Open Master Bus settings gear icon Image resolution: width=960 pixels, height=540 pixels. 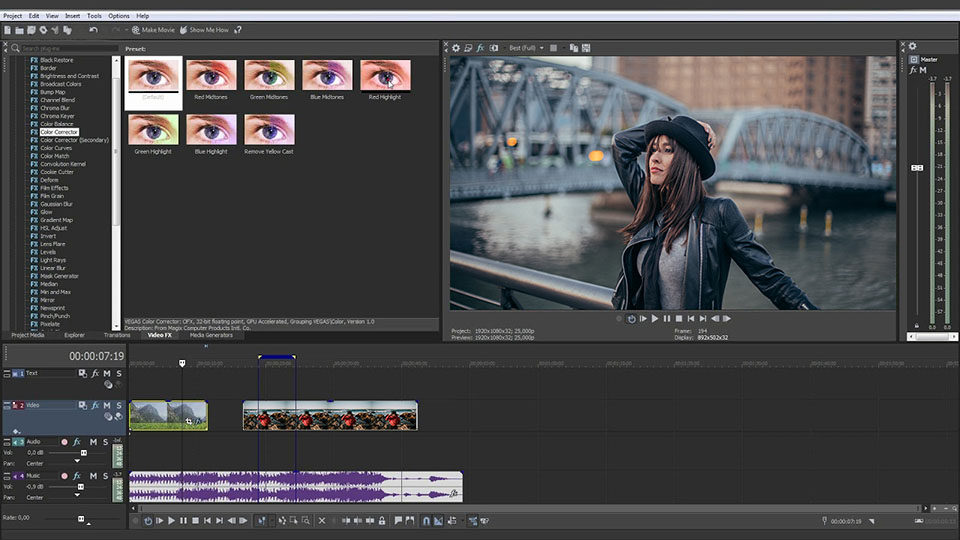[x=912, y=47]
